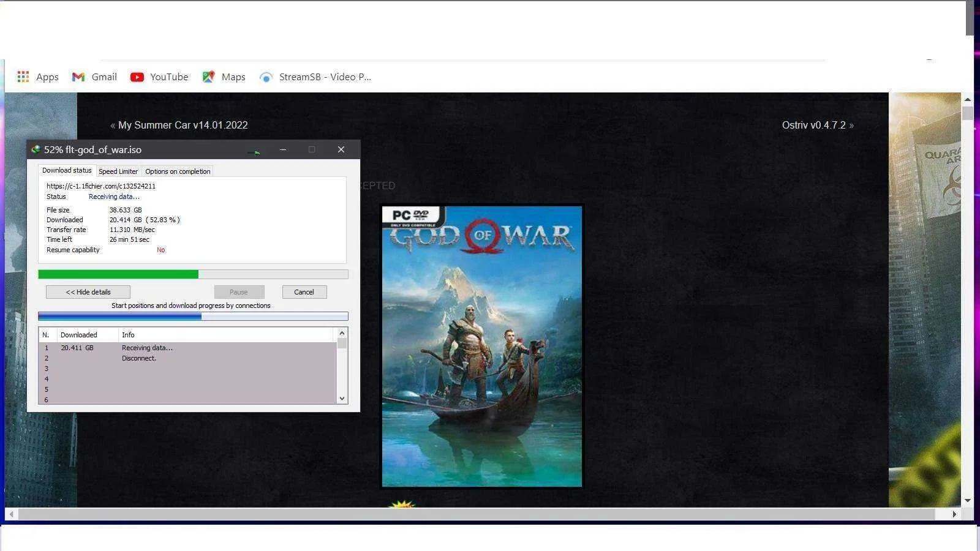Open the Gmail bookmark
The image size is (980, 551).
[x=94, y=77]
